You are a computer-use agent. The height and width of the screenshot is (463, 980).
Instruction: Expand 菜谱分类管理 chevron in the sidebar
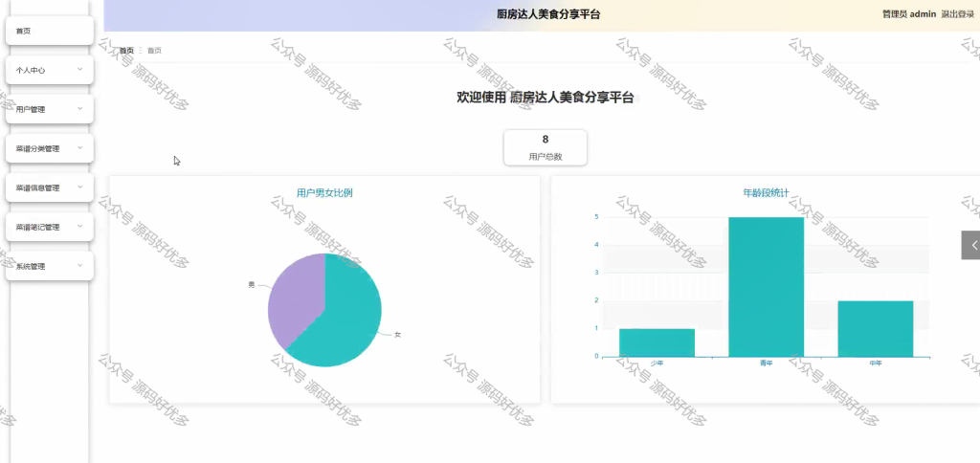click(x=80, y=147)
